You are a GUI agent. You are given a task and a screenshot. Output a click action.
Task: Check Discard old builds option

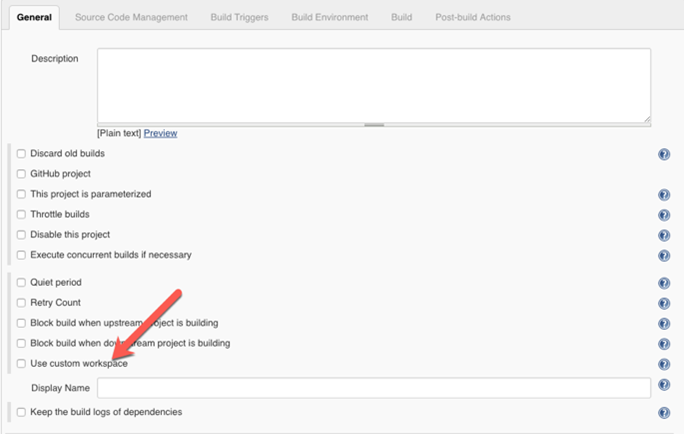21,154
